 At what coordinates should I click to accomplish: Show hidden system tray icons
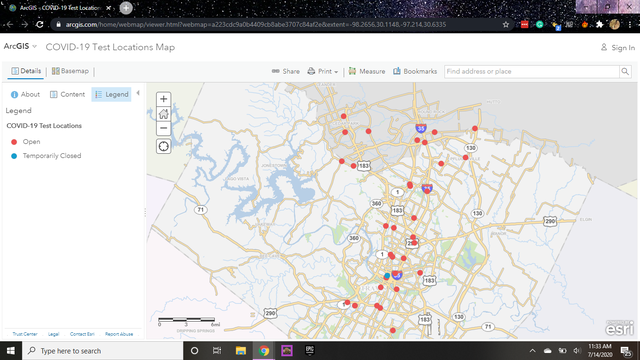[533, 351]
